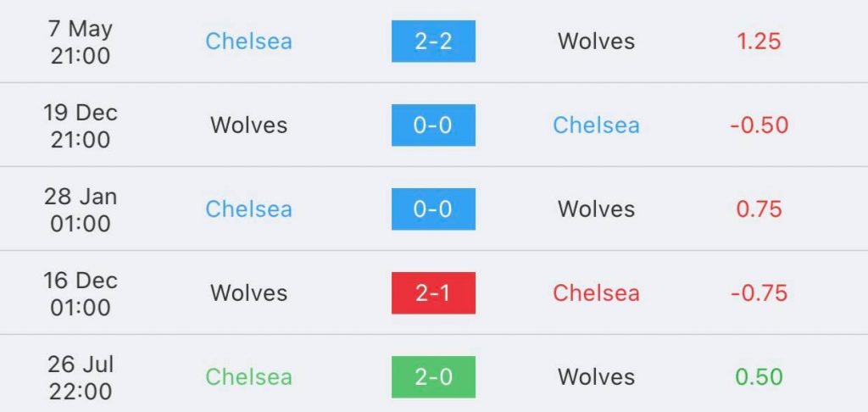The image size is (868, 412).
Task: Open Chelsea team in 7 May match
Action: (x=248, y=42)
